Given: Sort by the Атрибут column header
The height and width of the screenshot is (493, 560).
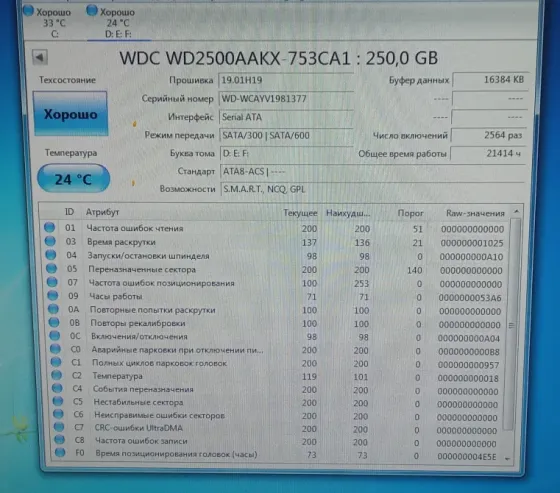Looking at the screenshot, I should [102, 212].
